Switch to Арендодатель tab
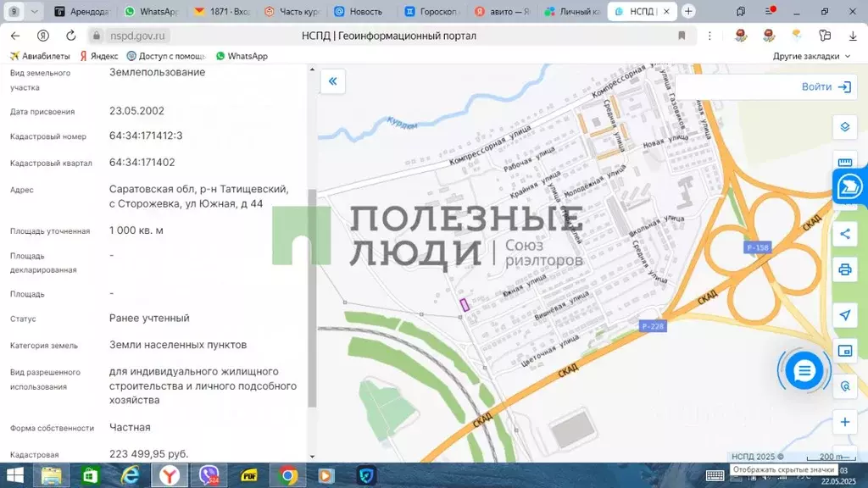This screenshot has width=868, height=488. [82, 11]
